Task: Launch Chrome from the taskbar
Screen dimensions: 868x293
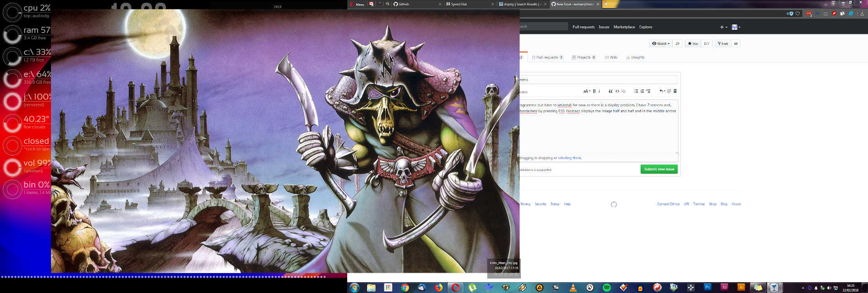Action: click(x=405, y=288)
